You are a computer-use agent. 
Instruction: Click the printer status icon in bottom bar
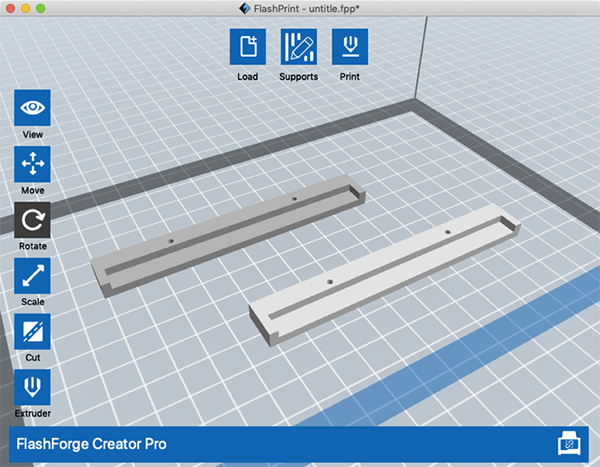click(568, 442)
